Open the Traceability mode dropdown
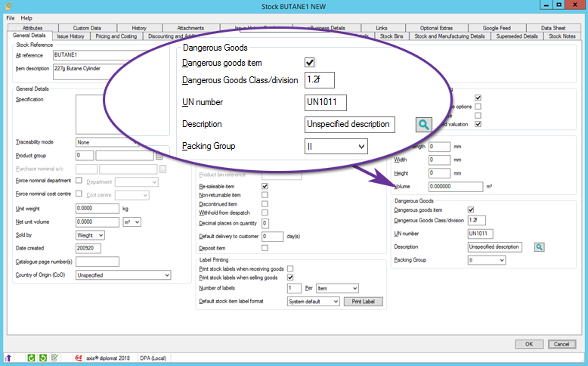The image size is (588, 366). click(x=107, y=143)
